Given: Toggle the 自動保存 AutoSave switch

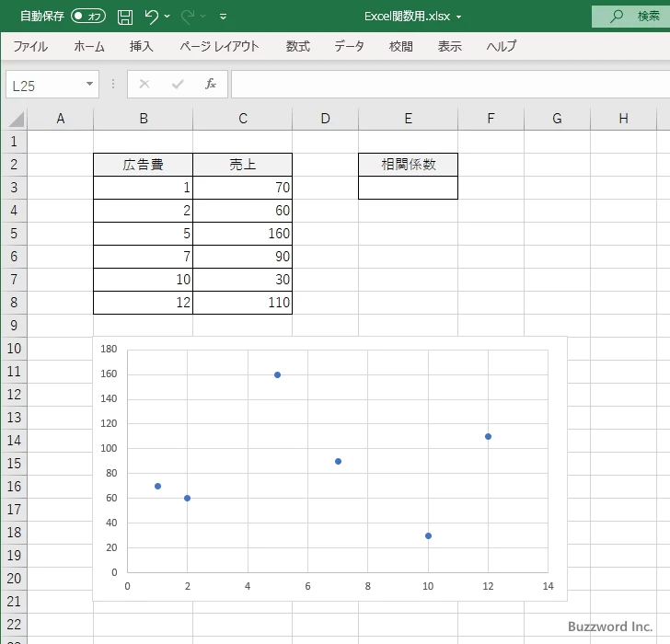Looking at the screenshot, I should [x=88, y=17].
